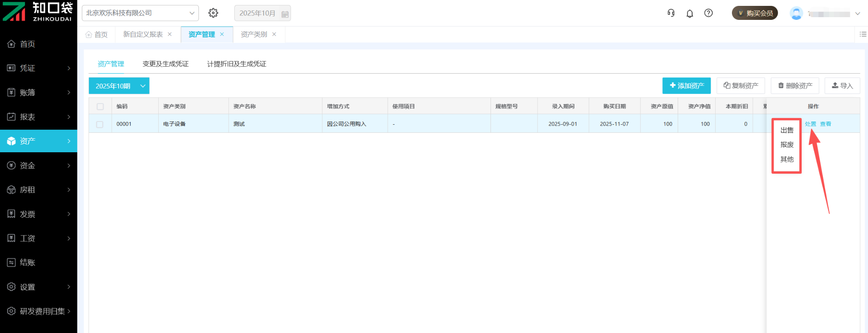Screen dimensions: 868x333
Task: Click the 购买会员 button
Action: tap(755, 13)
